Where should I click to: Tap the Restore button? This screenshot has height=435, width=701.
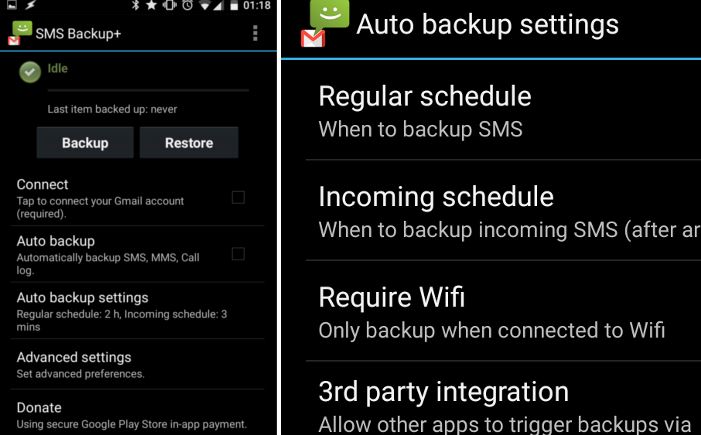coord(189,143)
